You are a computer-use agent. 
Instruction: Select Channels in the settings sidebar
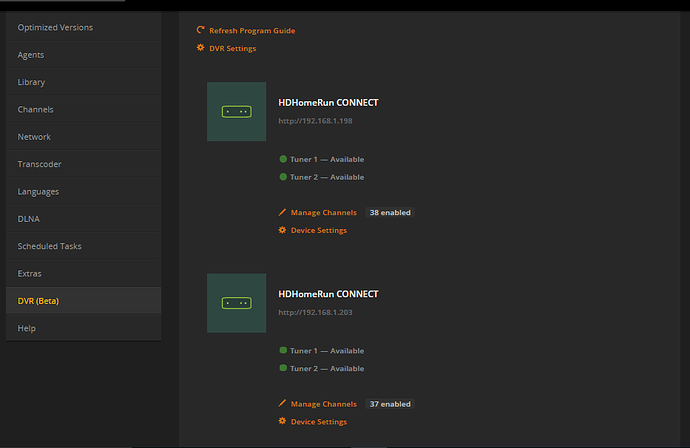coord(84,109)
